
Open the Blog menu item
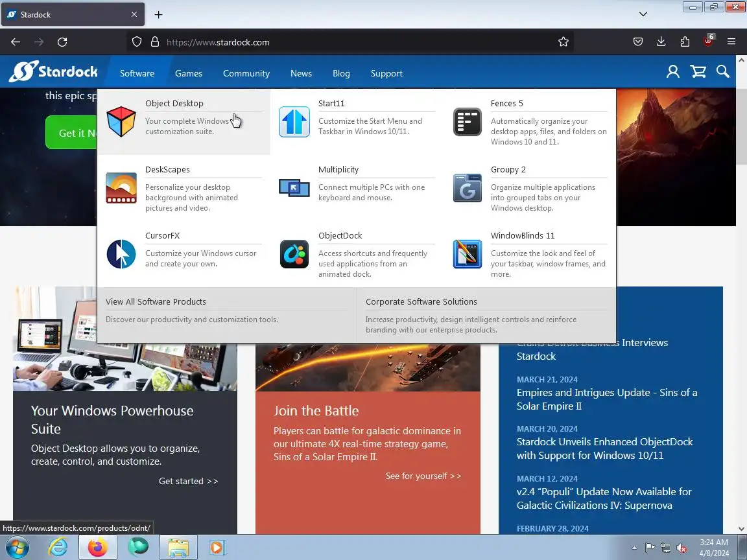coord(341,73)
